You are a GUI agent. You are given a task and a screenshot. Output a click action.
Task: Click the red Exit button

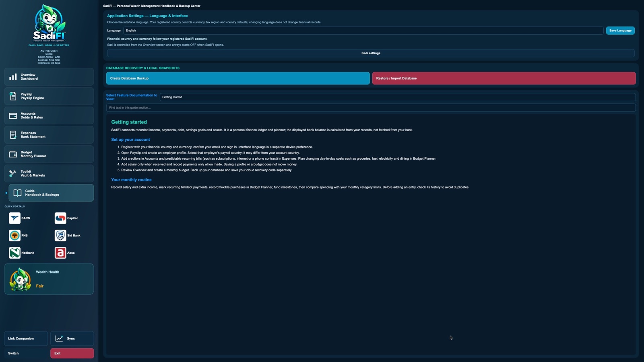[x=72, y=353]
